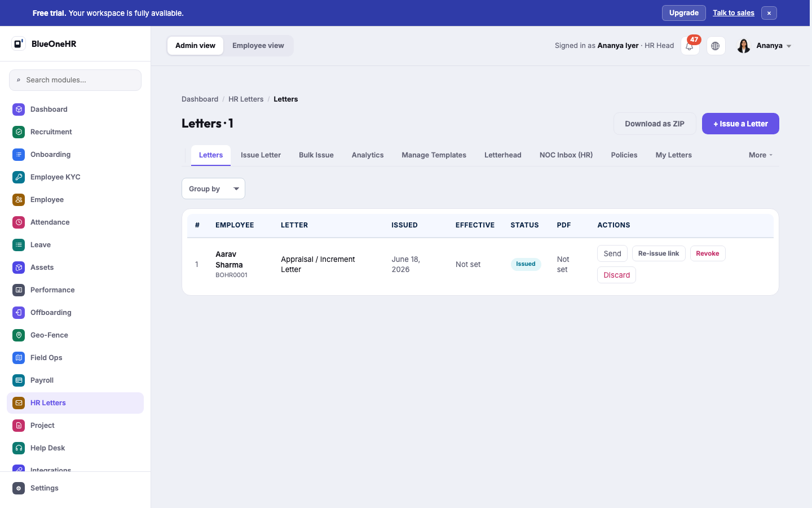The image size is (812, 508).
Task: Switch to Admin view
Action: coord(195,46)
